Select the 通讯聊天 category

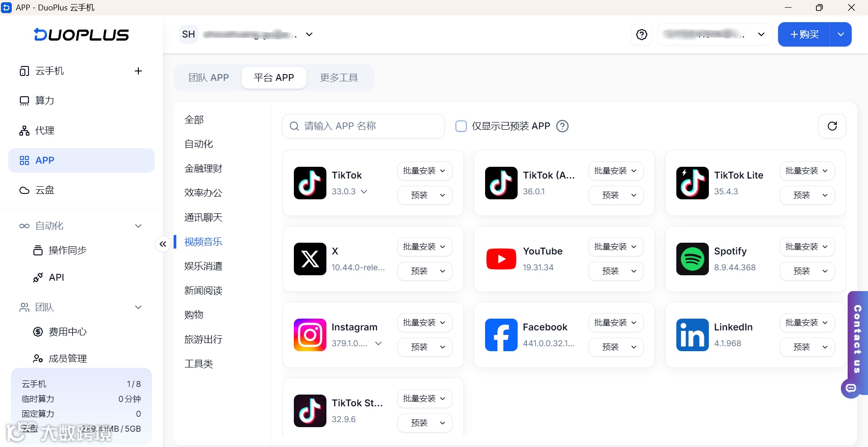(x=203, y=217)
